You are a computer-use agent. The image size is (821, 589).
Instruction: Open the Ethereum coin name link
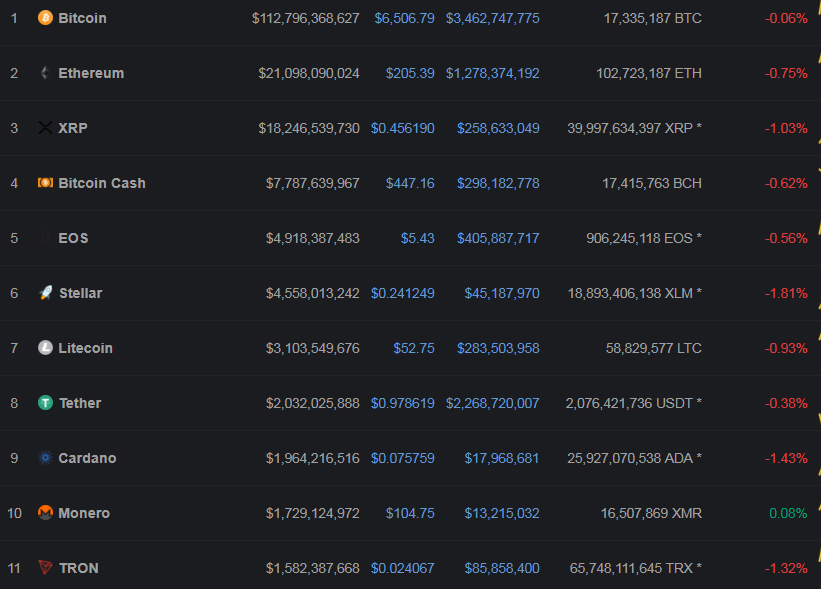point(91,73)
